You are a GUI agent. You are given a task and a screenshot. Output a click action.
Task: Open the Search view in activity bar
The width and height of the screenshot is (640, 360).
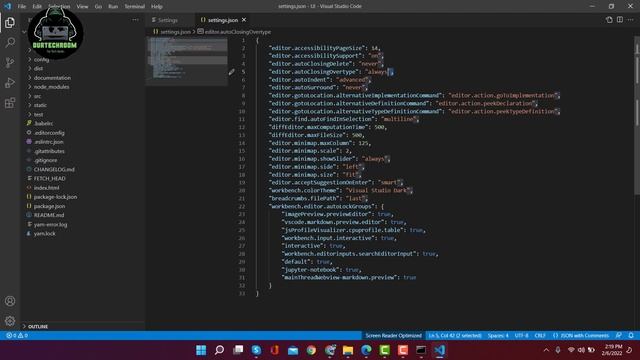click(x=10, y=42)
